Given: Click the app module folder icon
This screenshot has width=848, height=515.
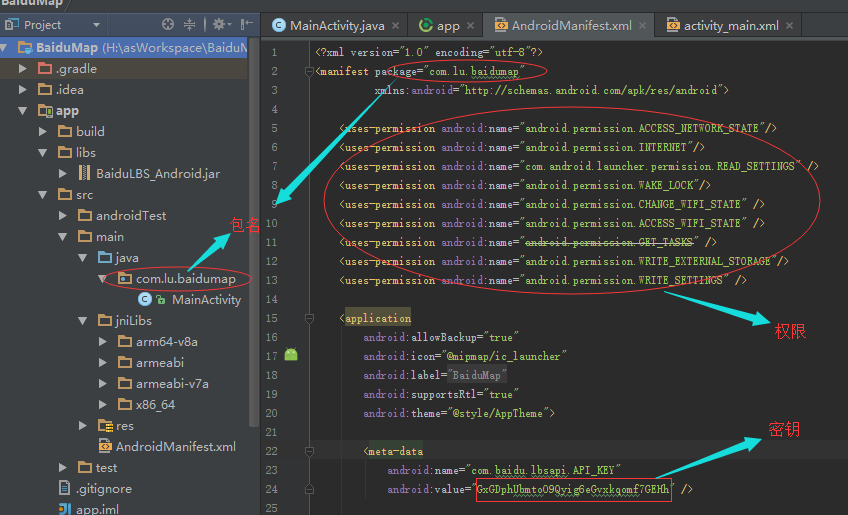Looking at the screenshot, I should (45, 110).
